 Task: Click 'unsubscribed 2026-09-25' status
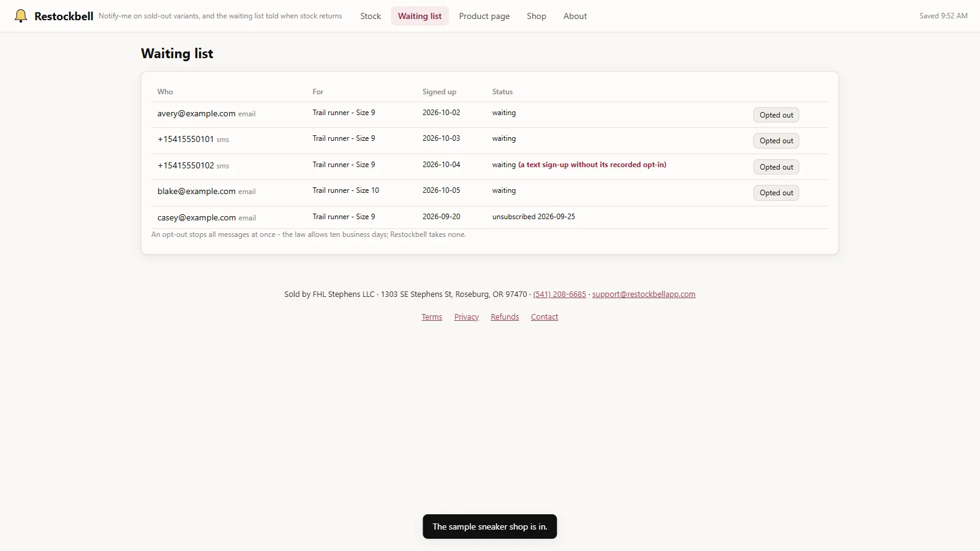pyautogui.click(x=533, y=217)
